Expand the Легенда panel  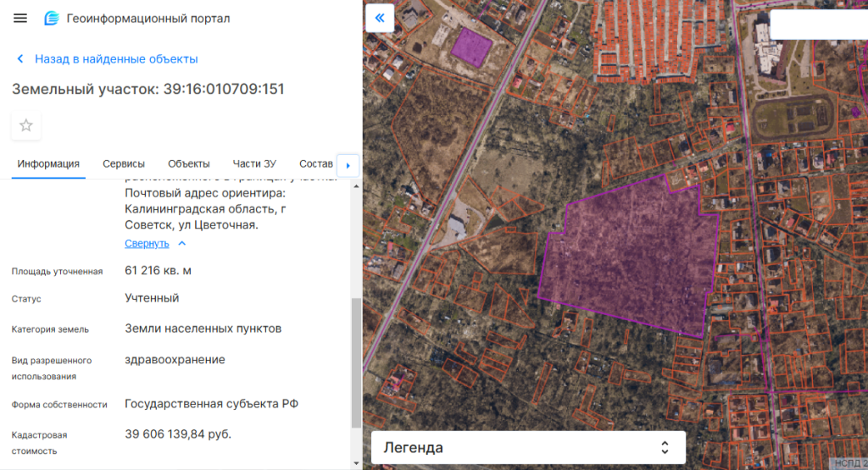click(x=509, y=447)
